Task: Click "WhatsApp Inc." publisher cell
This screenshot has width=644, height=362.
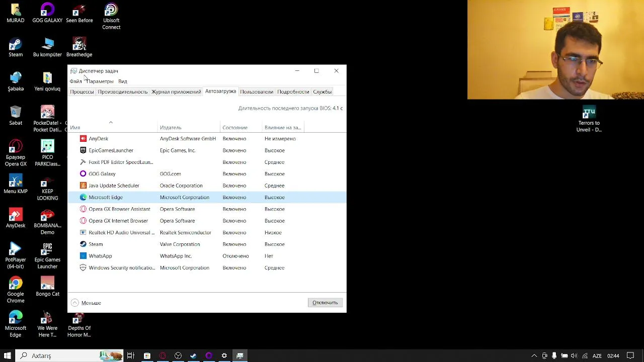Action: [x=176, y=256]
